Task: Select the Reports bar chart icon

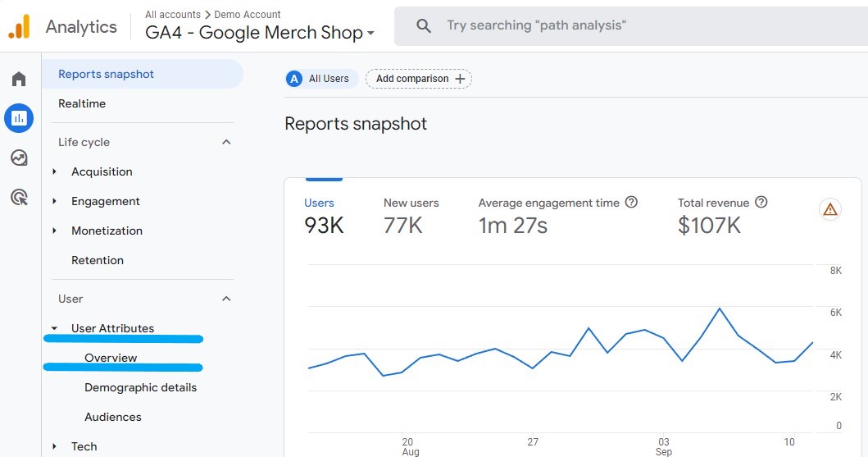Action: pos(19,118)
